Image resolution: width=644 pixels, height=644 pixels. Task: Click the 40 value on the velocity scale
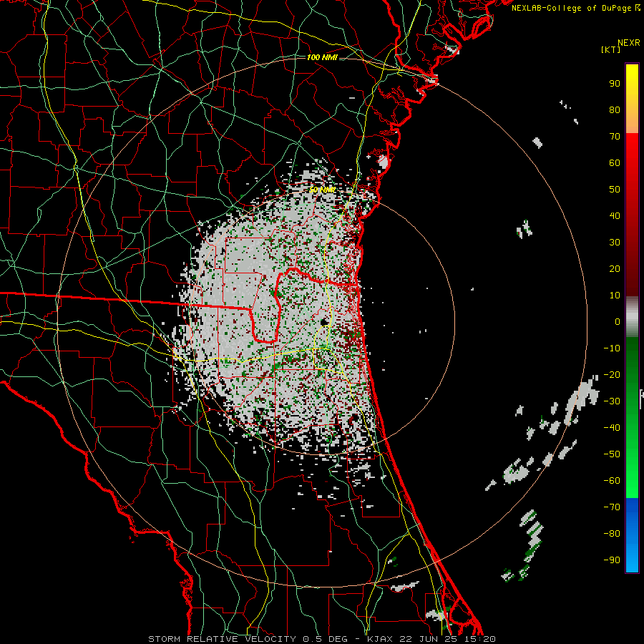[x=615, y=216]
